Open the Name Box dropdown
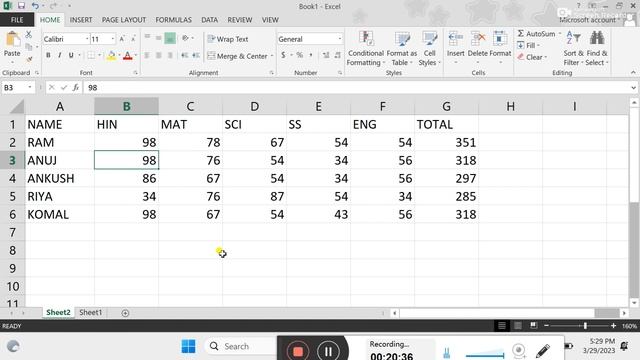Image resolution: width=640 pixels, height=360 pixels. pos(30,87)
